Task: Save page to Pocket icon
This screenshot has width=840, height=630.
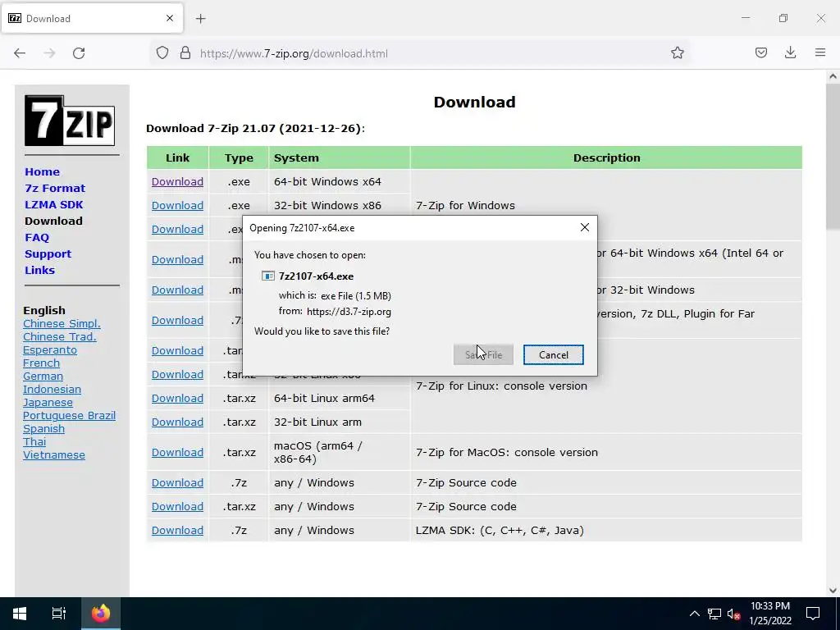Action: click(760, 53)
